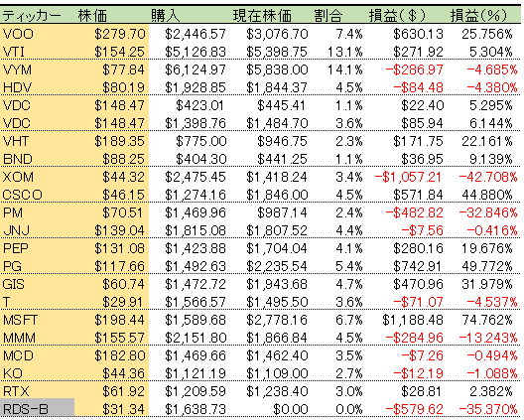The height and width of the screenshot is (420, 524).
Task: Click the CSCO gain percentage 44.880%
Action: click(x=487, y=195)
